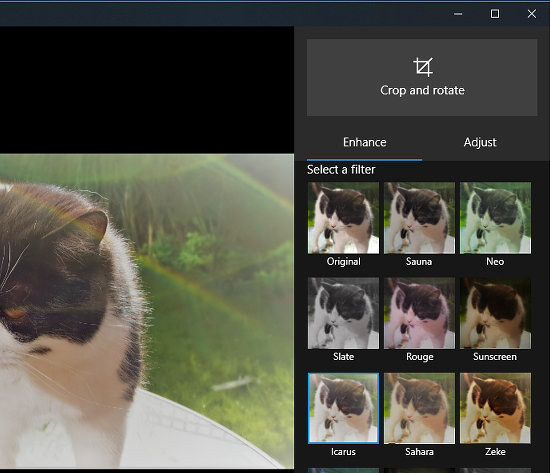This screenshot has width=550, height=473.
Task: Apply the Sahara filter thumbnail
Action: click(419, 408)
